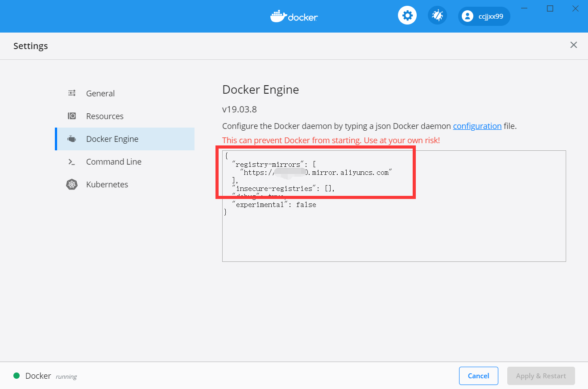
Task: Select the Command Line terminal icon
Action: tap(72, 161)
